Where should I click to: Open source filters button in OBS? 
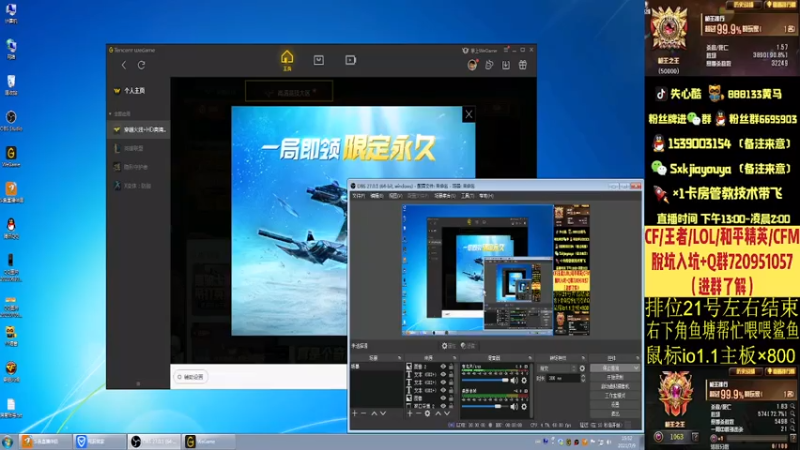click(x=469, y=346)
